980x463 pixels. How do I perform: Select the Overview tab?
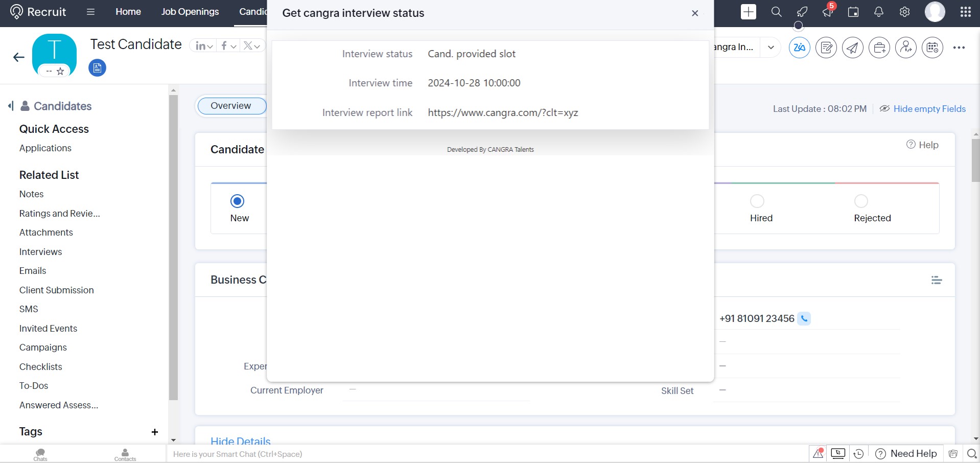[231, 106]
